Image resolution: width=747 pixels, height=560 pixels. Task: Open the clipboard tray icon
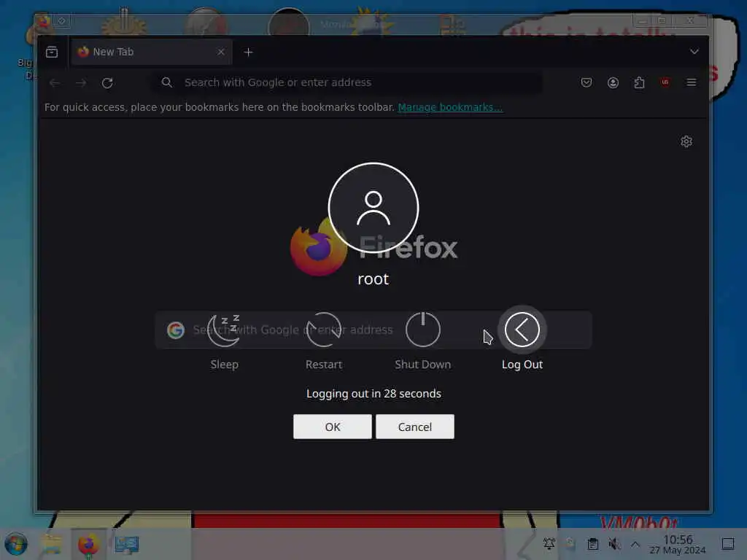[592, 544]
